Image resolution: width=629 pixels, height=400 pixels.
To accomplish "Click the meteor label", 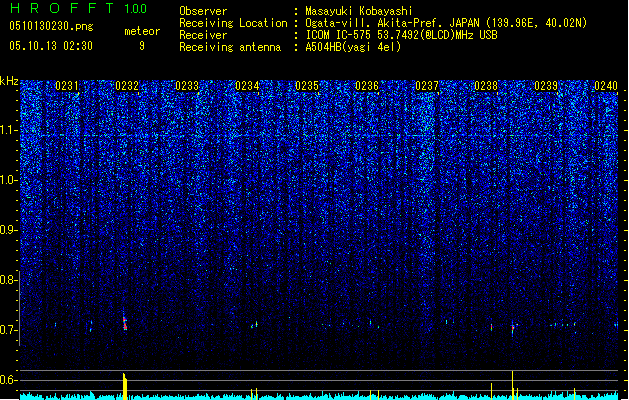I will pos(142,31).
